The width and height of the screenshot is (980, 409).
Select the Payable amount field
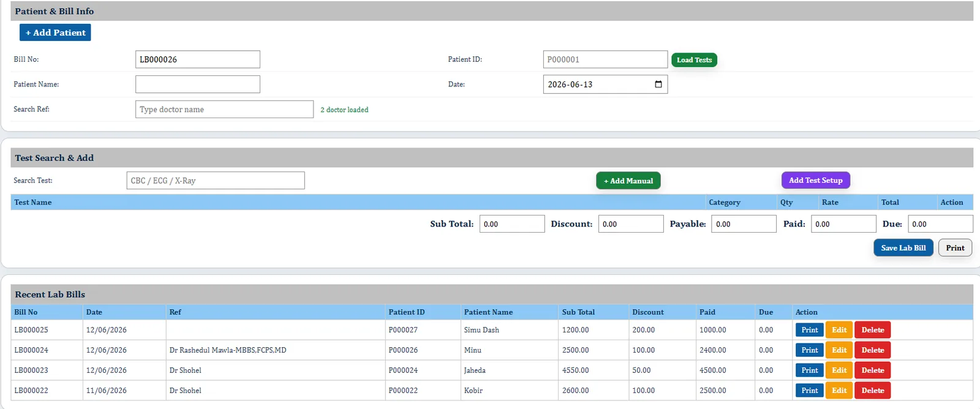(744, 224)
